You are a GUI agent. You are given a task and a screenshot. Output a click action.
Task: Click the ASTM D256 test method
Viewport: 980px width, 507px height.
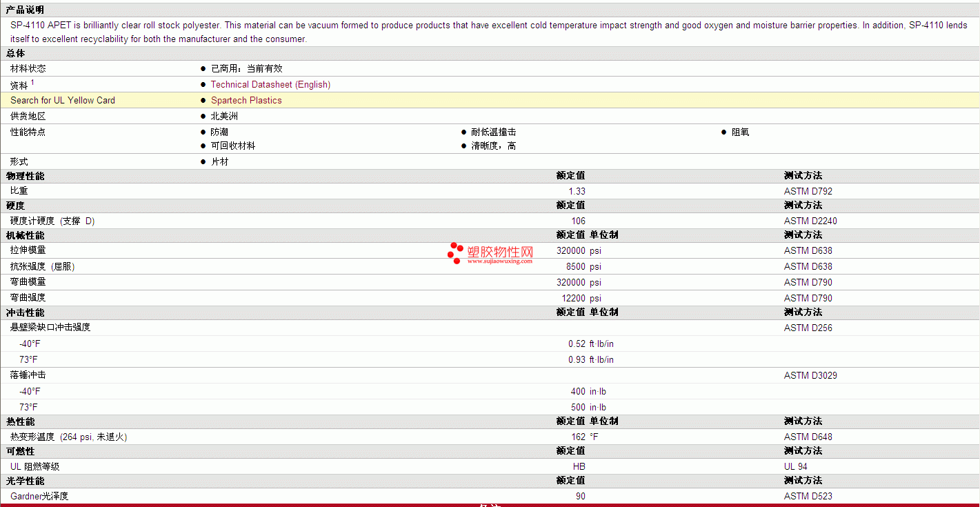click(808, 328)
